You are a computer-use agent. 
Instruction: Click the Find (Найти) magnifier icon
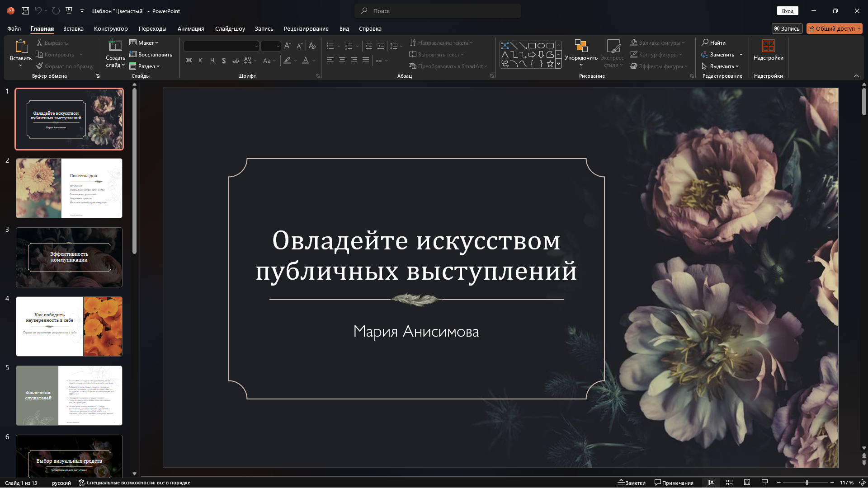705,42
